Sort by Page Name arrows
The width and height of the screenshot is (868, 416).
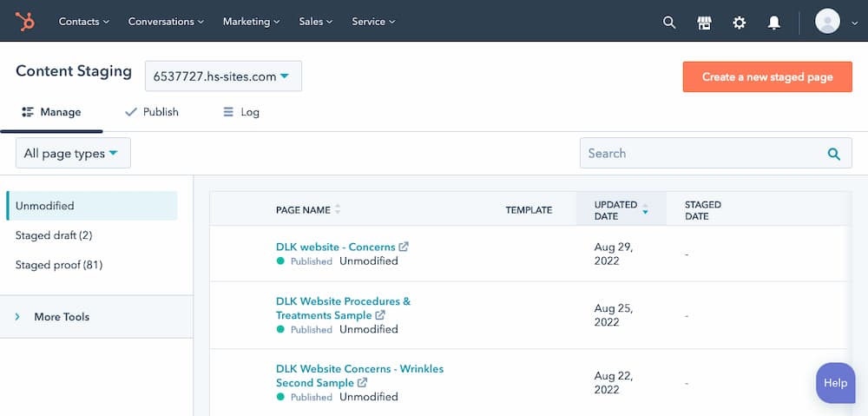(x=338, y=210)
